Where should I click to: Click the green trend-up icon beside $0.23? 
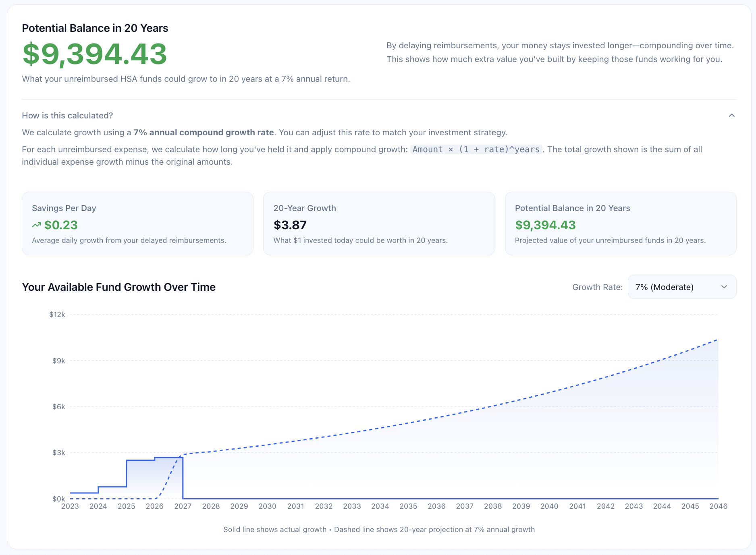(37, 225)
